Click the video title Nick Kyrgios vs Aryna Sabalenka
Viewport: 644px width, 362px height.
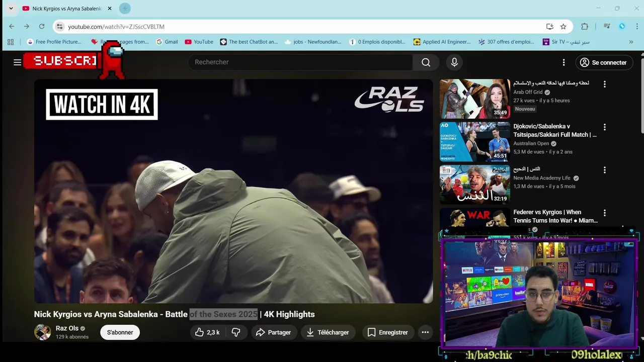(x=174, y=314)
